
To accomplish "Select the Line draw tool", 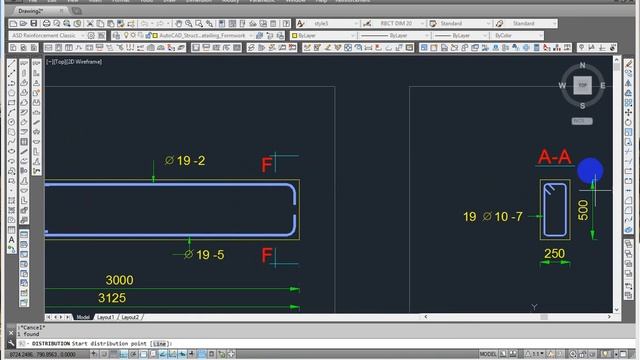I will tap(12, 64).
